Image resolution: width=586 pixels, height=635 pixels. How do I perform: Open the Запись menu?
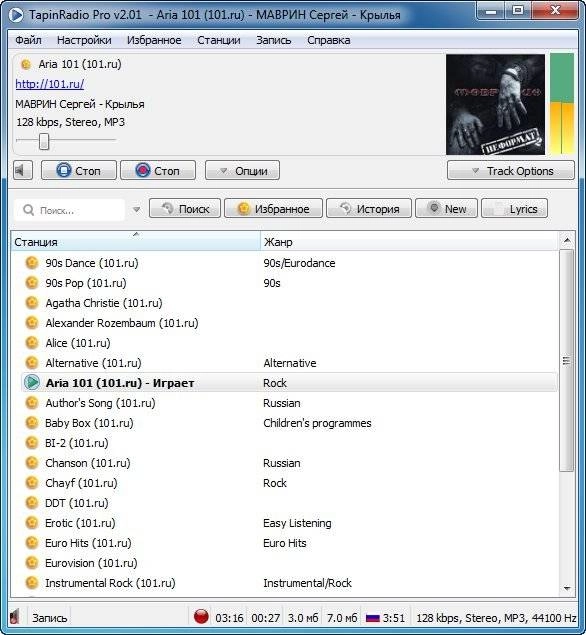[273, 40]
